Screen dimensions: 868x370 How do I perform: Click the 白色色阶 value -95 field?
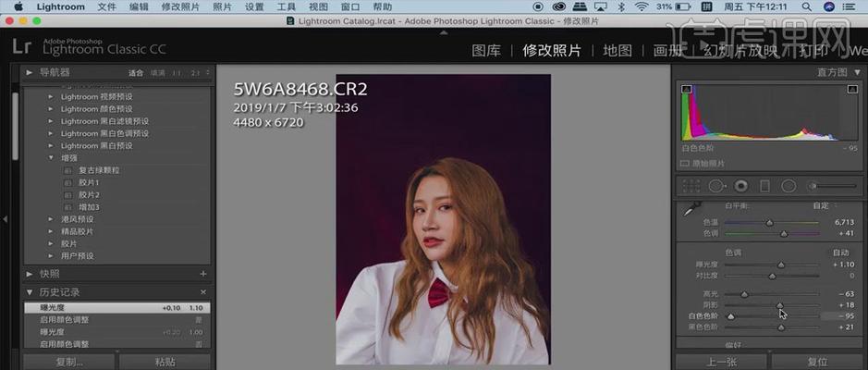(x=839, y=315)
